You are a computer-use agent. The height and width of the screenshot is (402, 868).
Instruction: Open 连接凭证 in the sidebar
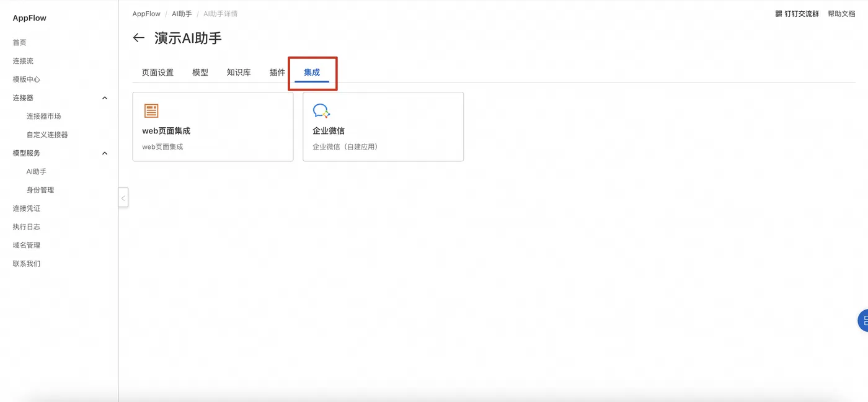27,208
